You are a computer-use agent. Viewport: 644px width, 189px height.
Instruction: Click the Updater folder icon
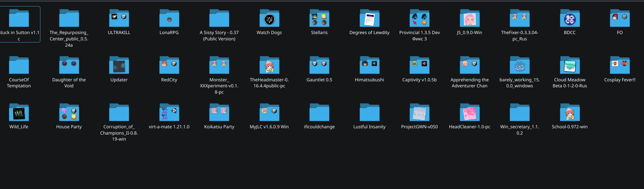(x=119, y=66)
